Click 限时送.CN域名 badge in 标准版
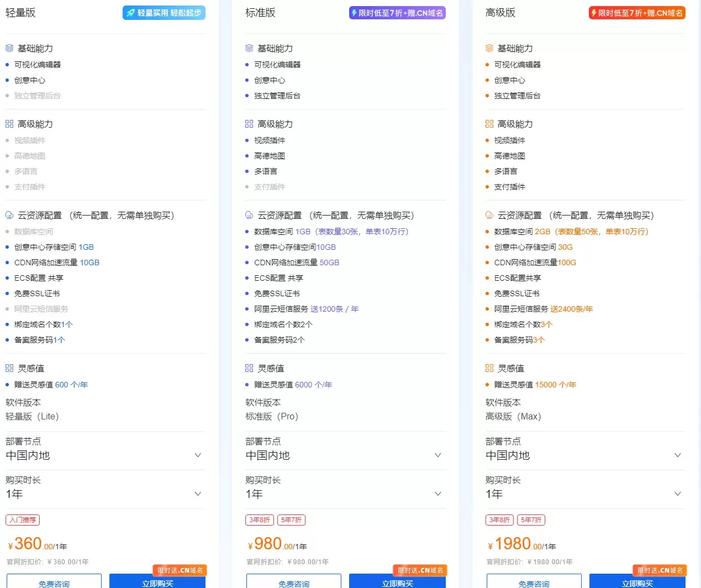The height and width of the screenshot is (588, 701). [x=420, y=570]
